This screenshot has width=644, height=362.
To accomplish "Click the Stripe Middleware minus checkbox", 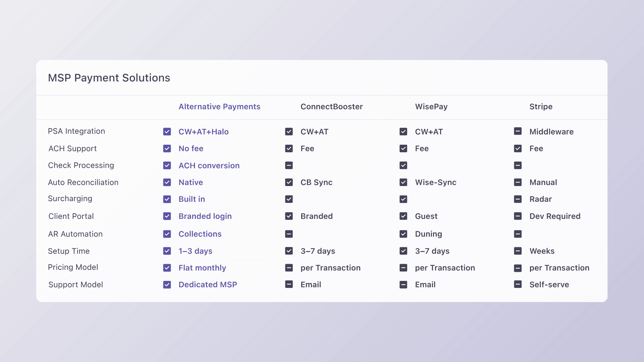I will [x=518, y=131].
